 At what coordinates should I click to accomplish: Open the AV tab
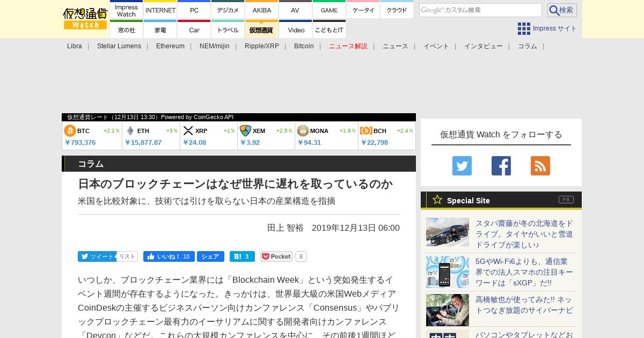coord(295,10)
